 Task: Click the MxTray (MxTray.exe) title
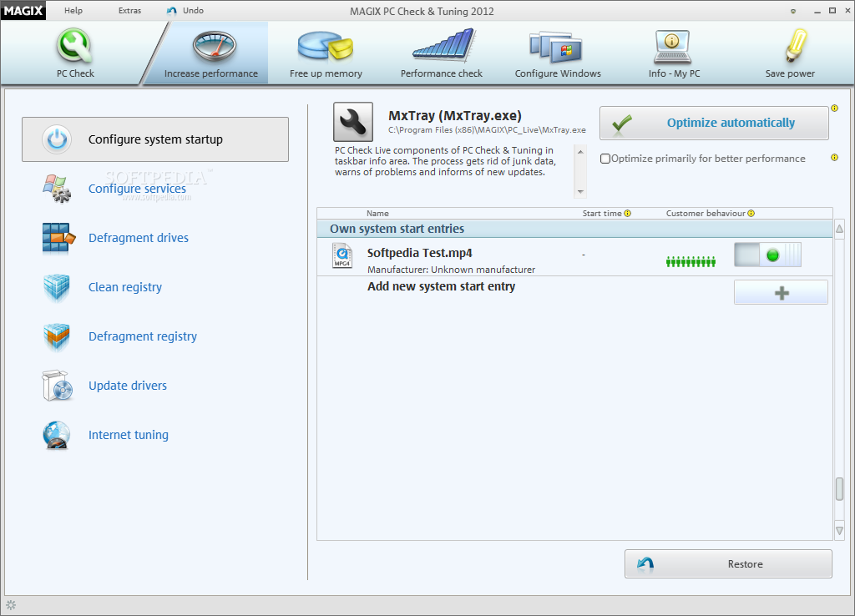coord(455,115)
